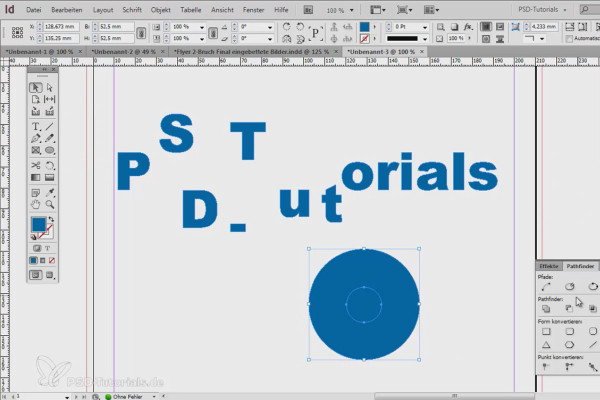Click the corner size 4,233 mm field

pos(544,26)
